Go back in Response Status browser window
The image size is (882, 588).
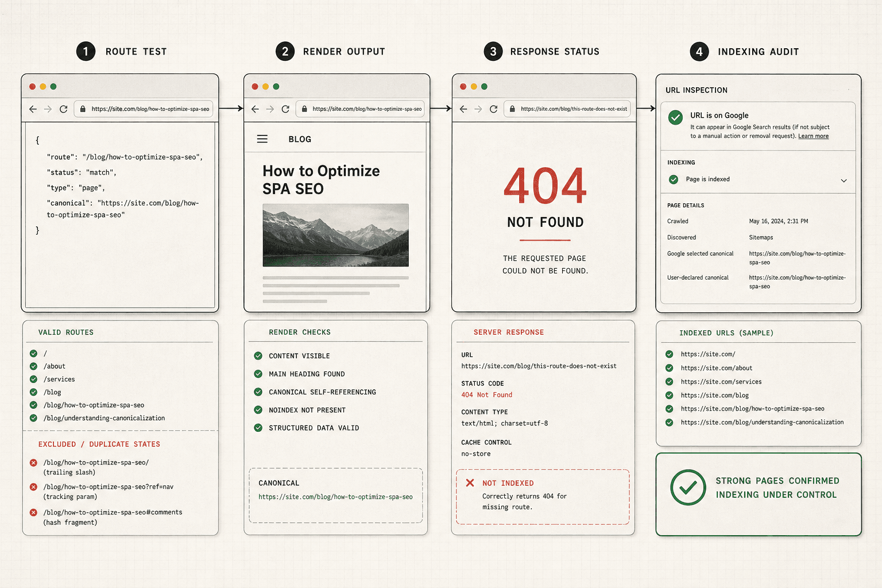(x=463, y=109)
